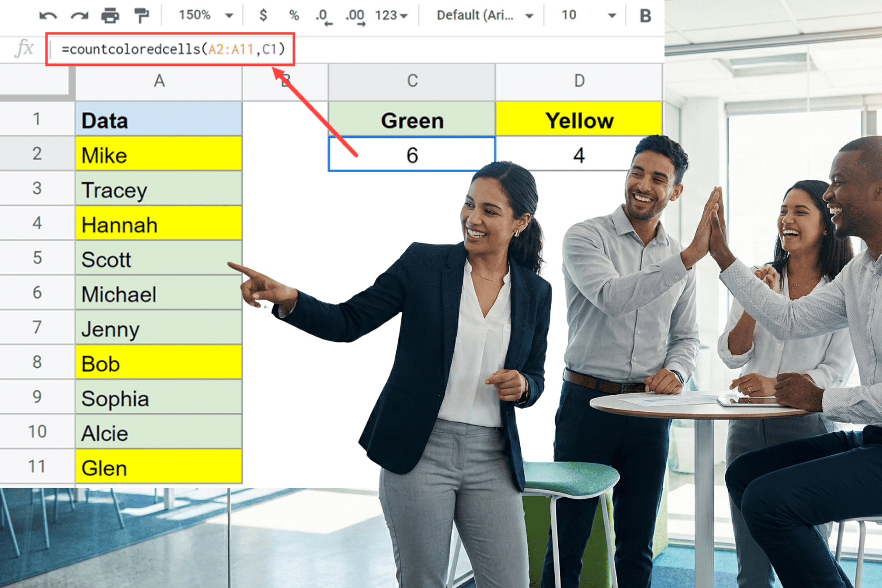The image size is (882, 588).
Task: Click the fx function label
Action: [x=24, y=49]
